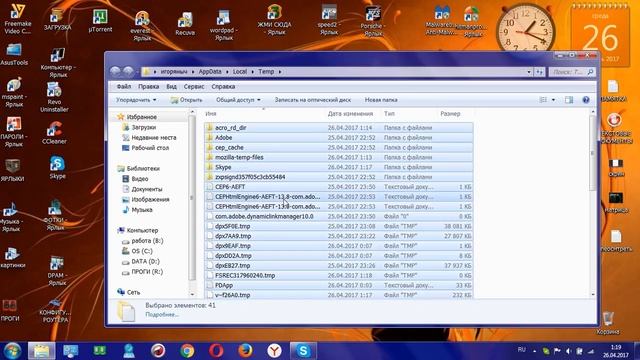Open Chrome from the taskbar
This screenshot has height=360, width=640.
click(187, 351)
